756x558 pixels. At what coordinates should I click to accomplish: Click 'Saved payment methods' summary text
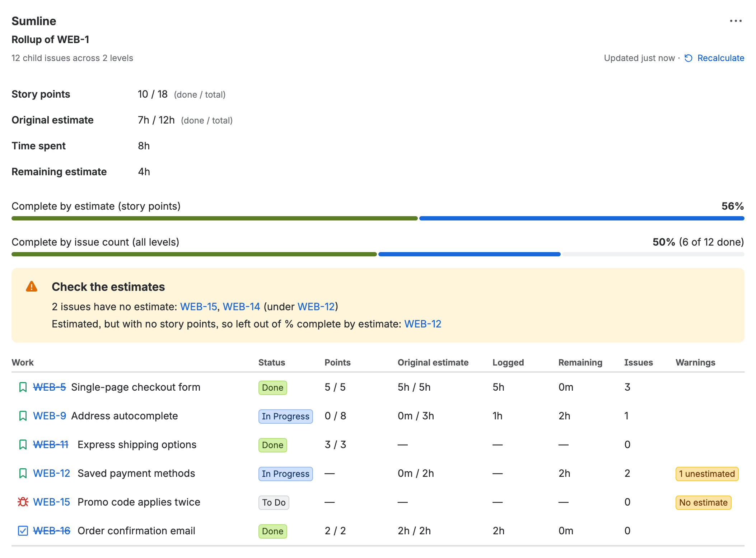(136, 473)
